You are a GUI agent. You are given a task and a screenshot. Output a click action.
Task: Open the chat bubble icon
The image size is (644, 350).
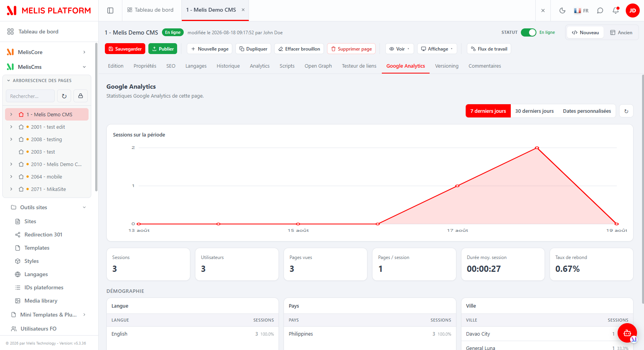click(x=600, y=10)
